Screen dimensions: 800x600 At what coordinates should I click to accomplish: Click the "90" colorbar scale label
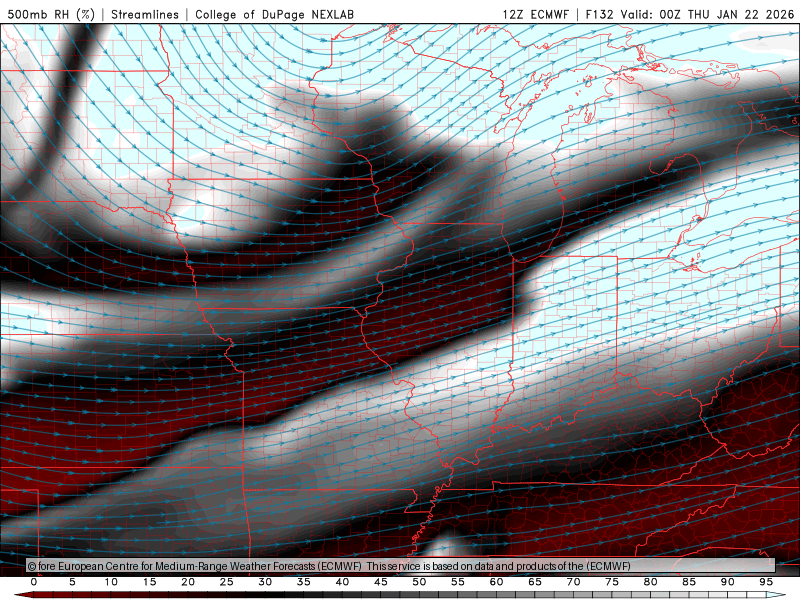tap(727, 582)
